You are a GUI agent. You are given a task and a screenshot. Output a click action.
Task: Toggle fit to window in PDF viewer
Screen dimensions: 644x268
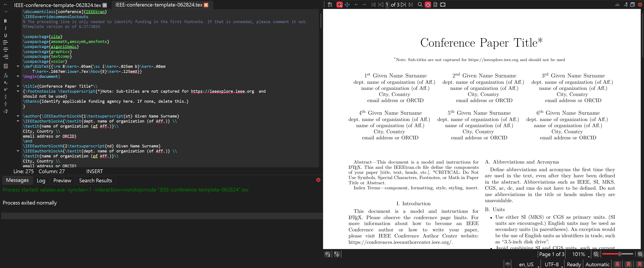point(443,5)
